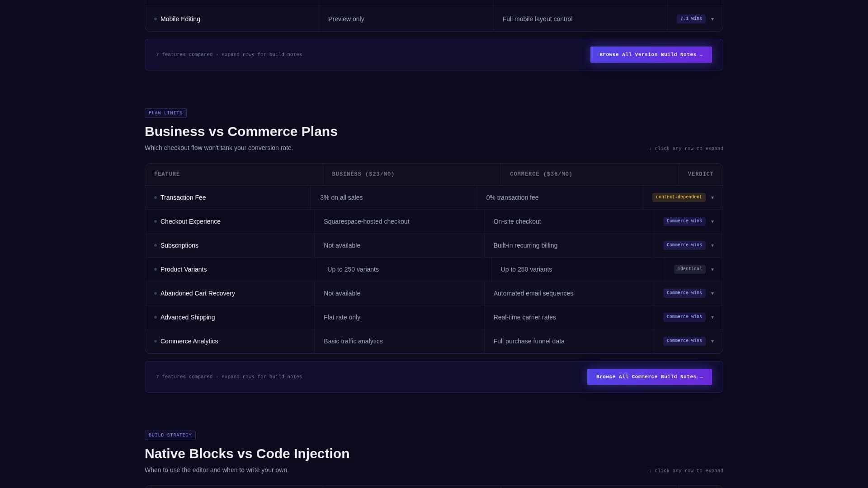Select the Abandoned Cart Recovery feature label
The height and width of the screenshot is (488, 868).
click(x=198, y=293)
